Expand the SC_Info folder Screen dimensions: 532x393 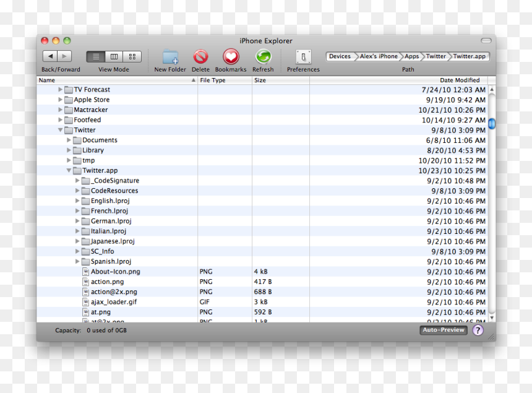pyautogui.click(x=77, y=251)
